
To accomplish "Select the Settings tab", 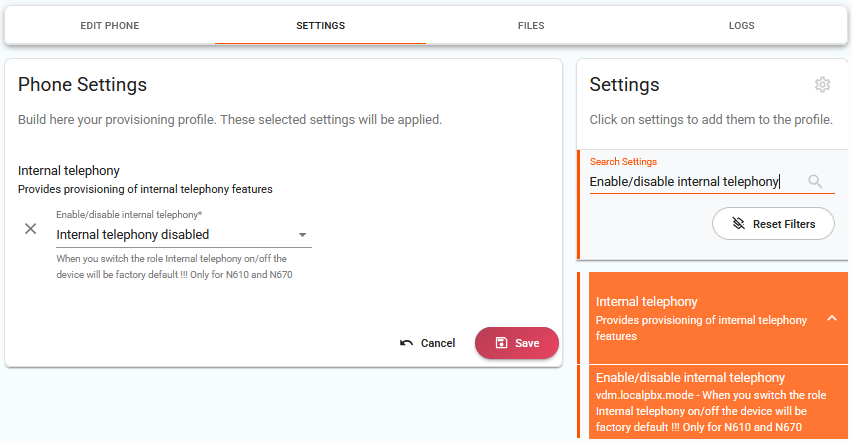I will tap(320, 25).
